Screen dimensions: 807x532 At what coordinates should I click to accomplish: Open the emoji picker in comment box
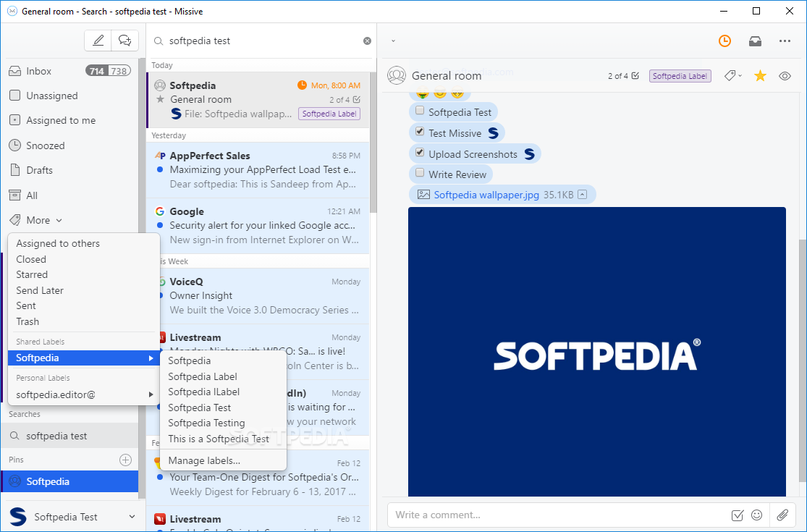[756, 515]
